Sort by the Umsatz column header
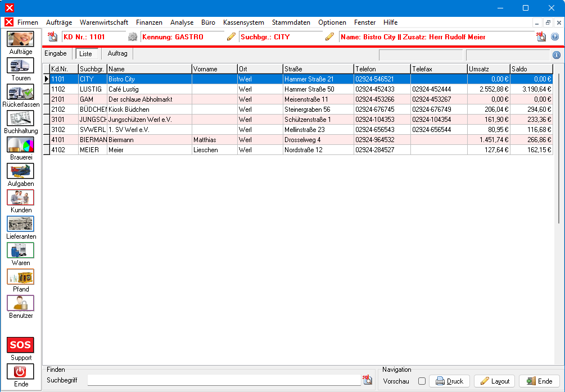This screenshot has height=392, width=565. pos(488,69)
